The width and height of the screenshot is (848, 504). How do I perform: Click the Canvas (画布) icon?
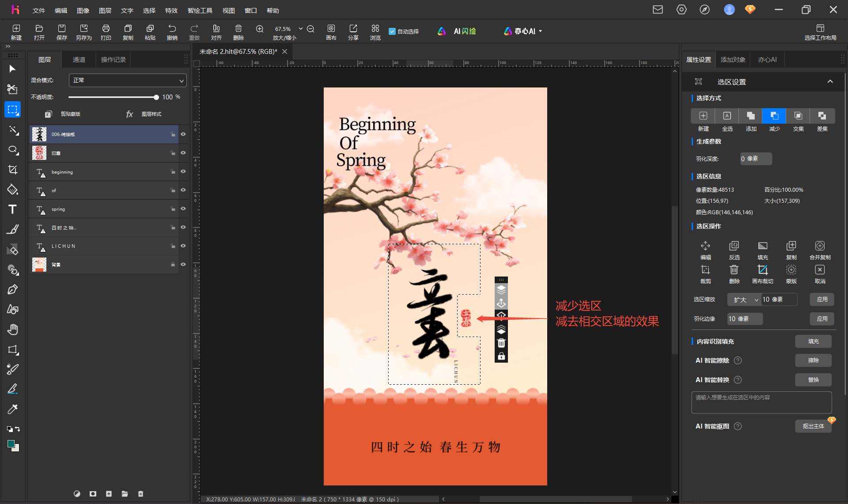tap(331, 32)
